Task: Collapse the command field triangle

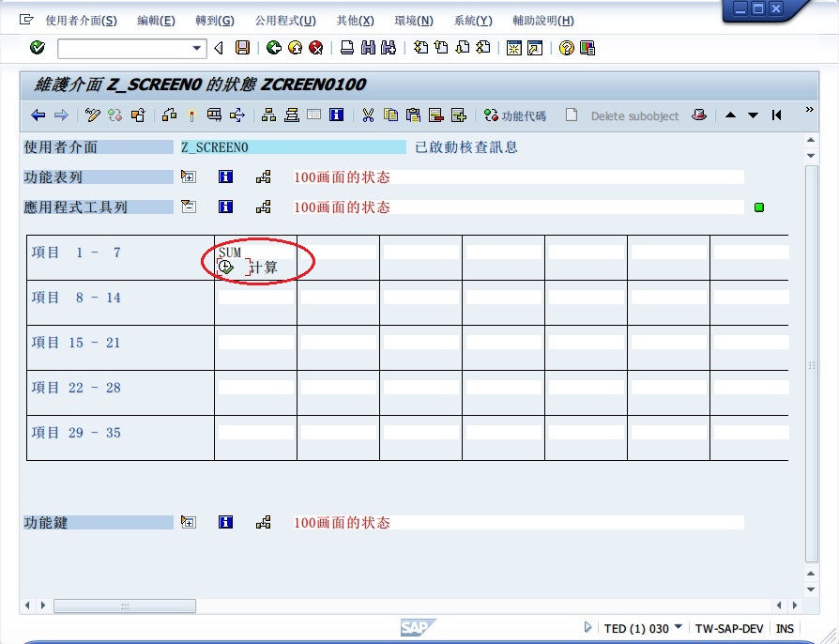Action: click(x=219, y=48)
